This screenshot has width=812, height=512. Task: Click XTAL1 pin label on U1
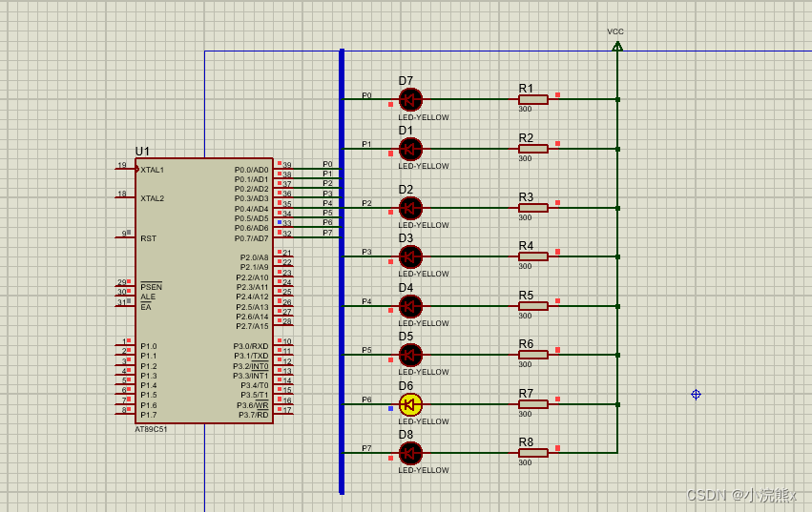(x=153, y=170)
